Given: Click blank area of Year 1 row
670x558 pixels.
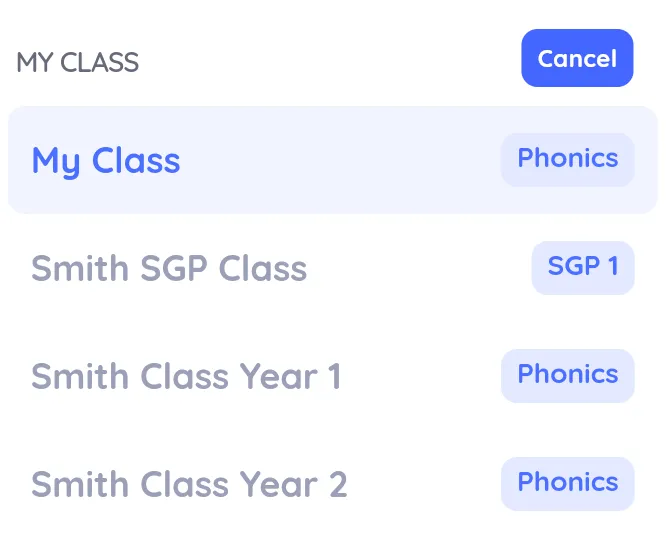Looking at the screenshot, I should [x=420, y=376].
